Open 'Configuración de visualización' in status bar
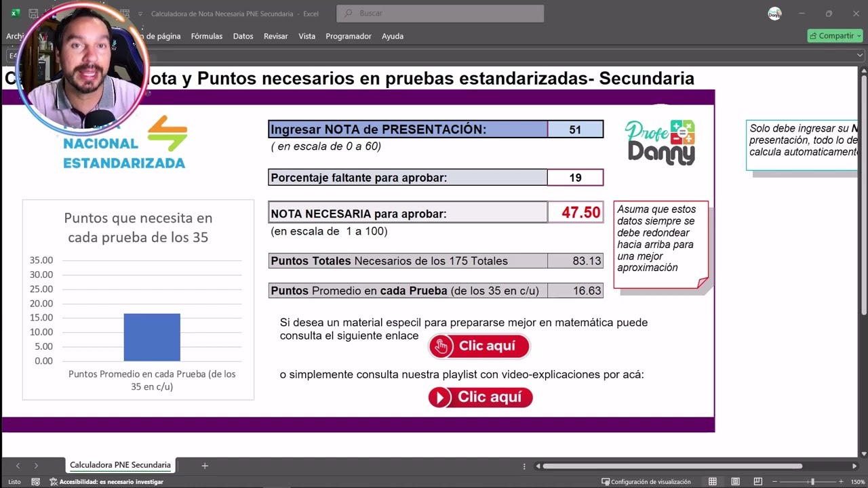 (646, 482)
